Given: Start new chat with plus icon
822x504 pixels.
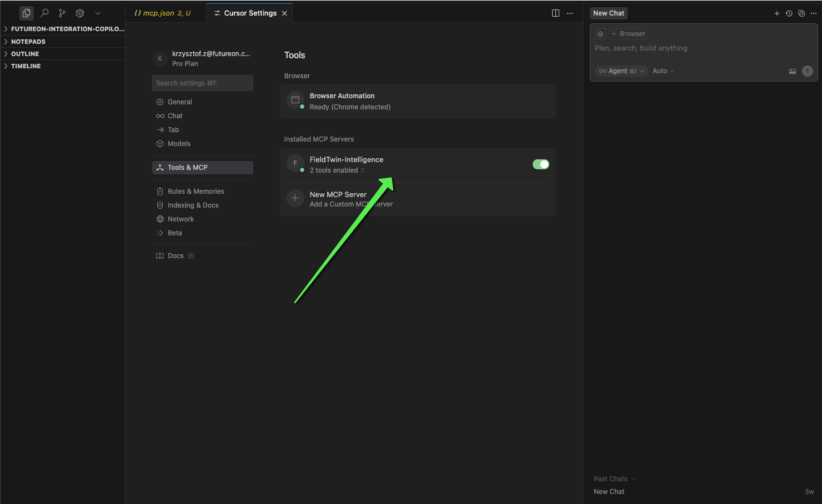Looking at the screenshot, I should tap(776, 13).
